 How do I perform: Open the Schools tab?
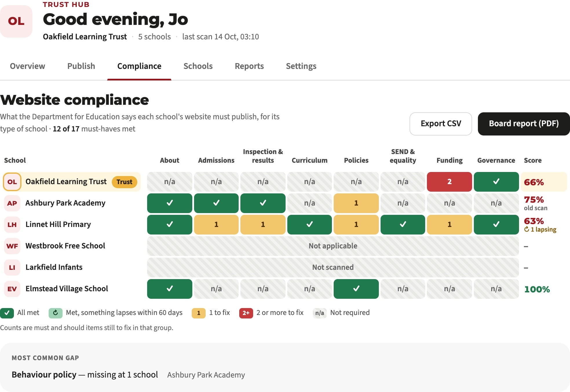coord(198,66)
